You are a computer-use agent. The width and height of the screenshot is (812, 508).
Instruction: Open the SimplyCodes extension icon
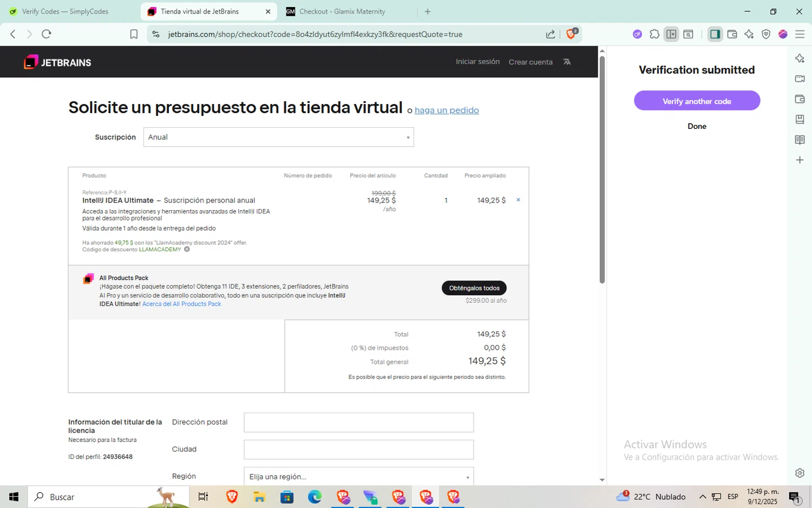tap(637, 34)
